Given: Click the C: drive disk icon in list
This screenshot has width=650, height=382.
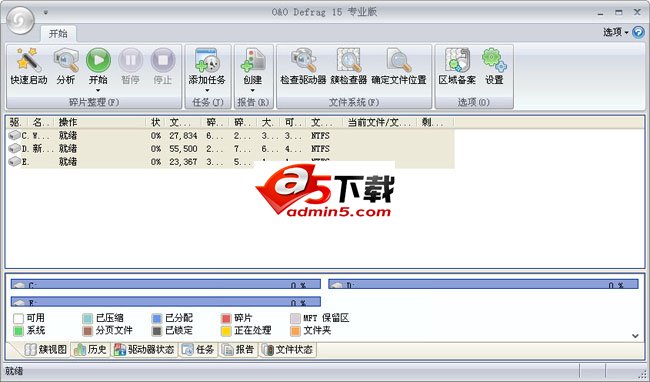Looking at the screenshot, I should pyautogui.click(x=15, y=135).
